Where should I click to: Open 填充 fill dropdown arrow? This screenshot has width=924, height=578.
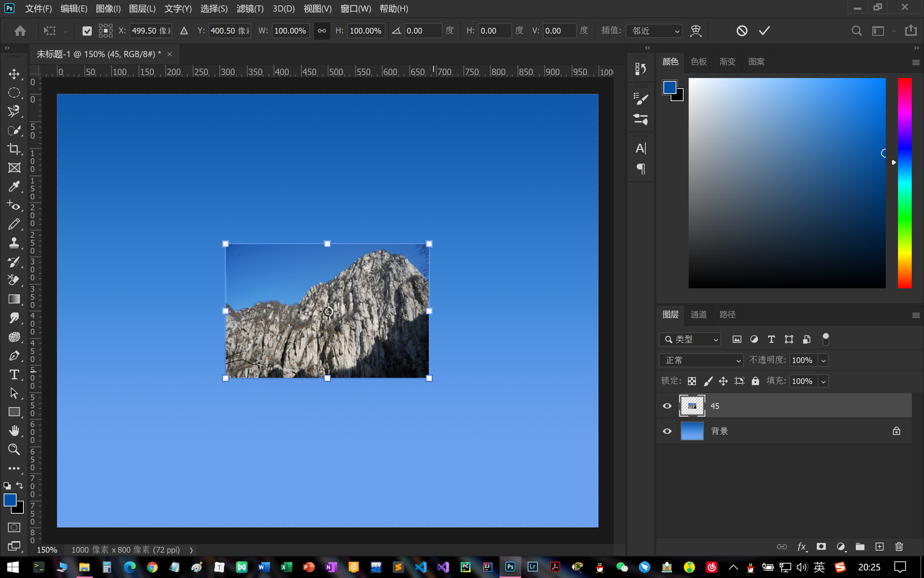coord(823,381)
